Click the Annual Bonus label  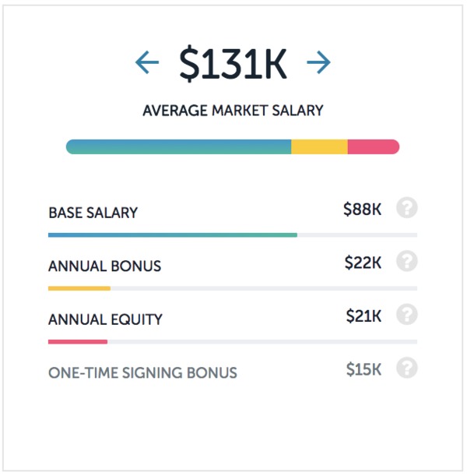pyautogui.click(x=105, y=266)
